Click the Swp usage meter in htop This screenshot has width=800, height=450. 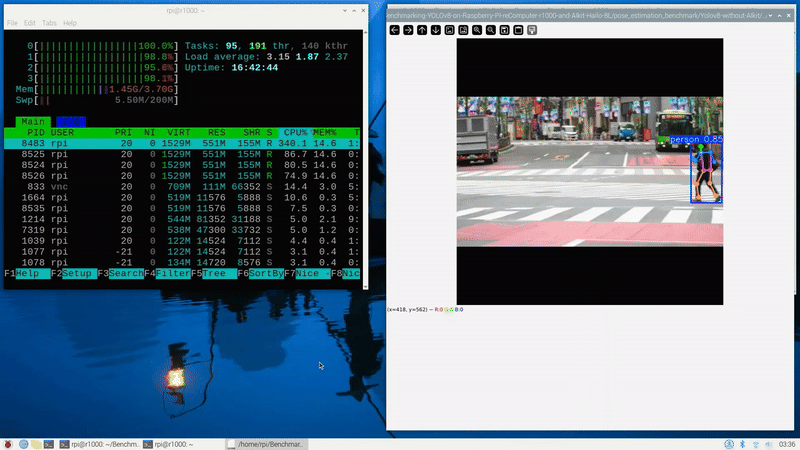click(x=97, y=100)
